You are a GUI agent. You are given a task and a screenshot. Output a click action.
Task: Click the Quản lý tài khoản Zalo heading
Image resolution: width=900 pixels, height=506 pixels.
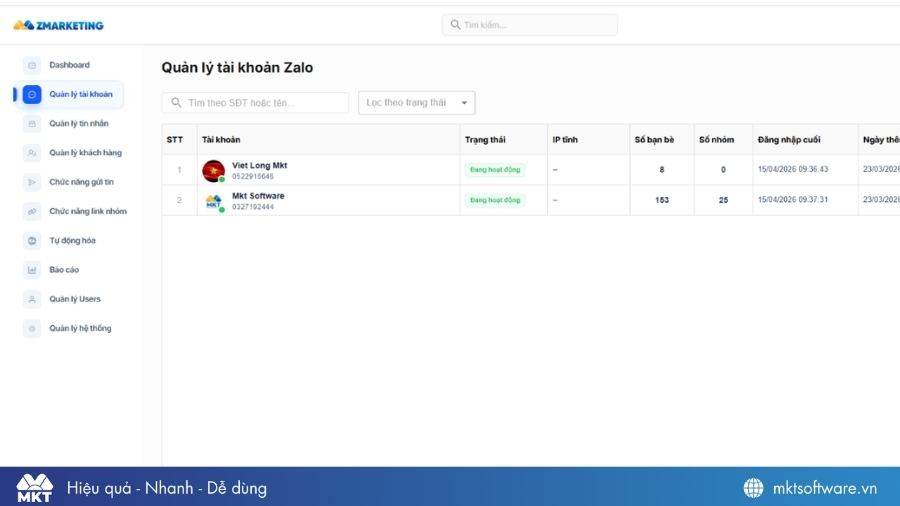pos(237,68)
